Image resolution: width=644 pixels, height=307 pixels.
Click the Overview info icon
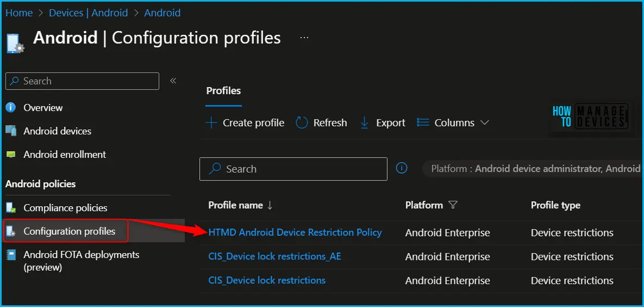coord(11,107)
